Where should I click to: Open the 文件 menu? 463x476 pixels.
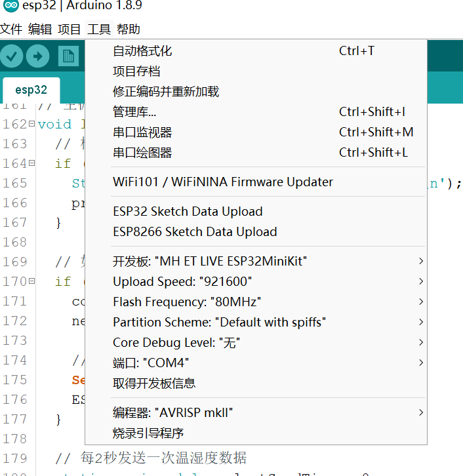(11, 30)
